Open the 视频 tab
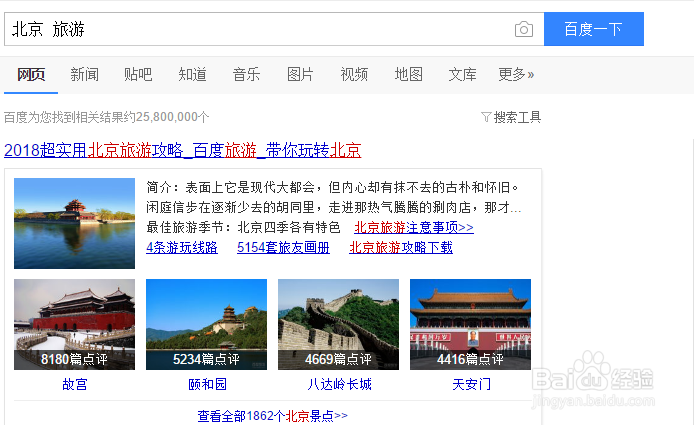This screenshot has width=694, height=425. [354, 74]
